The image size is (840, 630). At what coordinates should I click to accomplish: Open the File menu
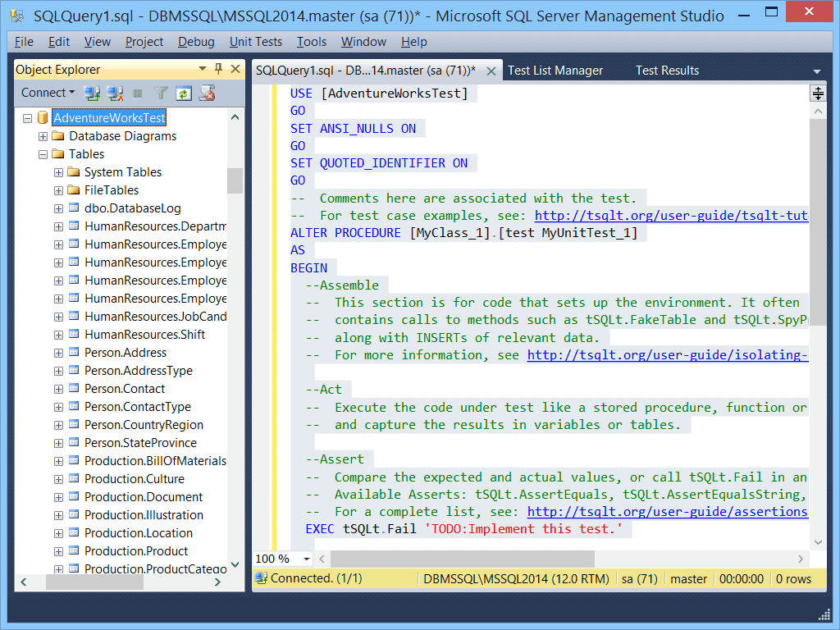pos(24,42)
